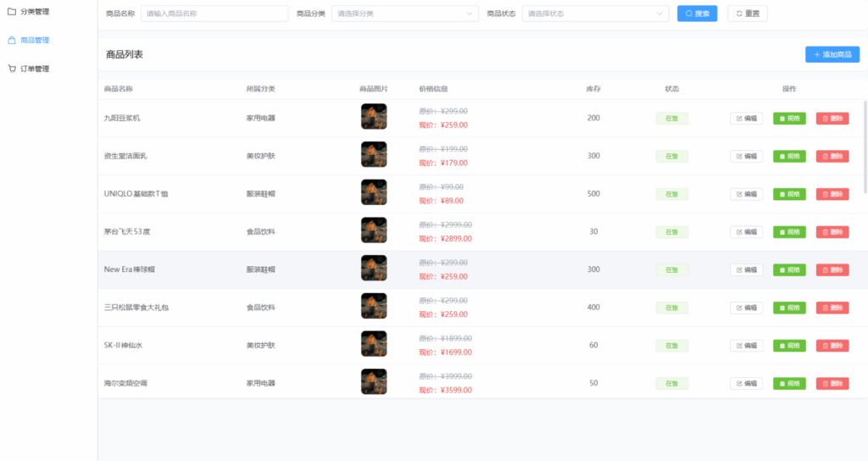Screen dimensions: 868x461
Task: Edit the 九阳豆浆机 product
Action: pyautogui.click(x=746, y=119)
